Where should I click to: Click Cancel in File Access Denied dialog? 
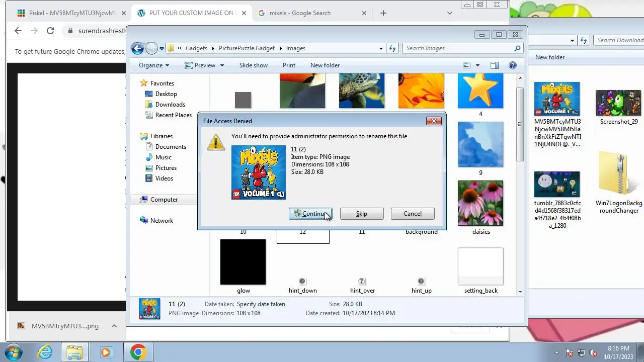413,214
